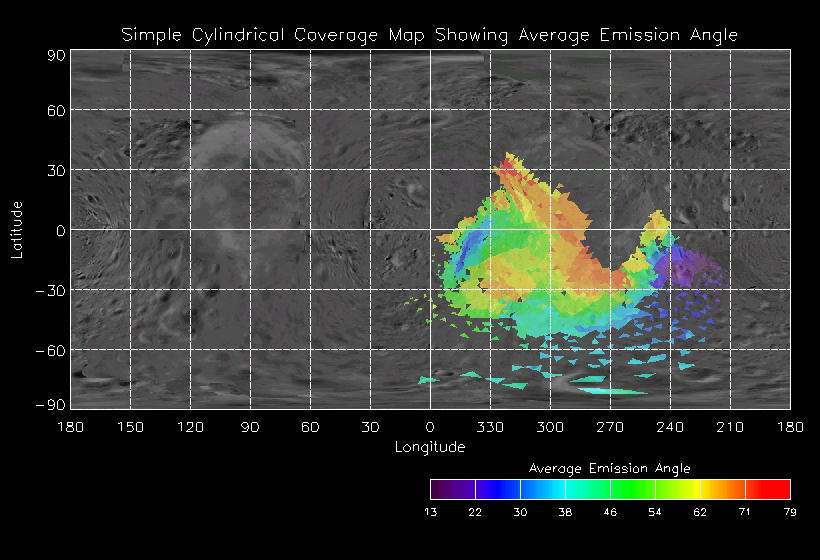Click the 270 longitude tick label
Screen dimensions: 820x560
[610, 427]
